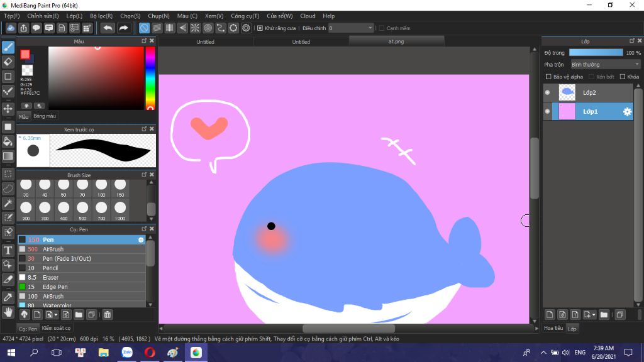644x362 pixels.
Task: Toggle visibility of layer Lớp2
Action: pos(547,92)
